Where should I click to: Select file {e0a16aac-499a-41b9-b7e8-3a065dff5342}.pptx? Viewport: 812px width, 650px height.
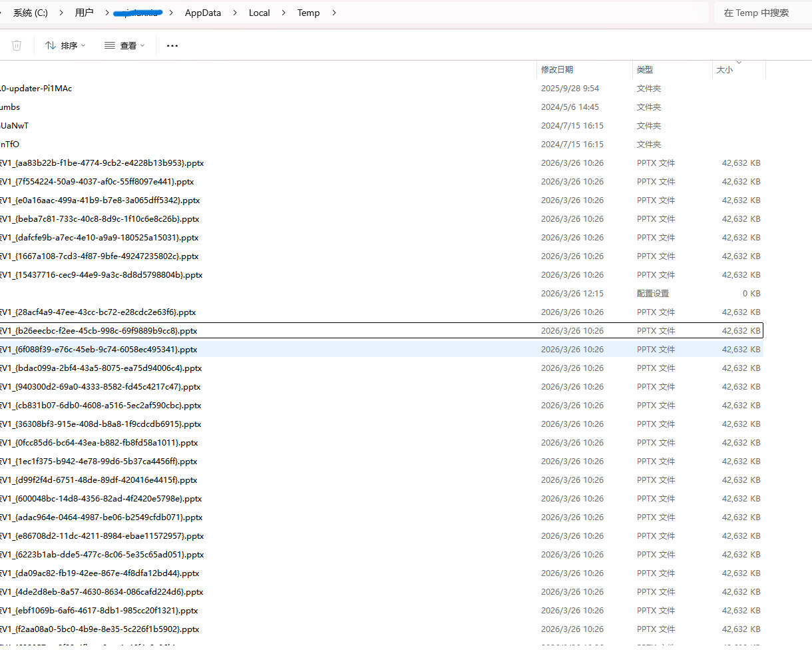[x=381, y=200]
